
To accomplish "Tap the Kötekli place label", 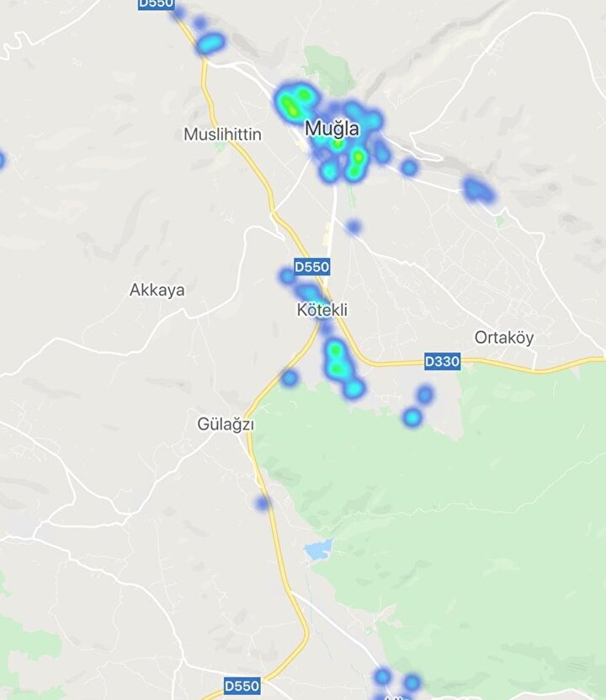I will pyautogui.click(x=322, y=310).
